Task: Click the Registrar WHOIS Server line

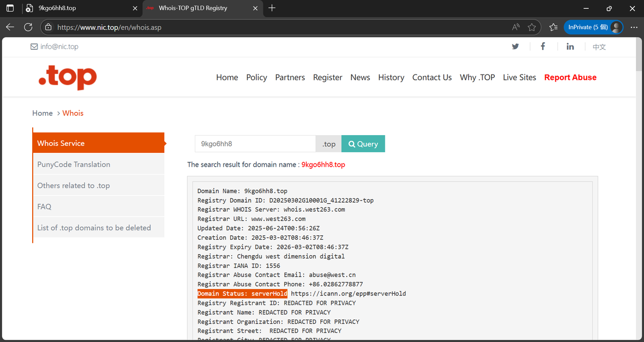Action: (x=271, y=210)
